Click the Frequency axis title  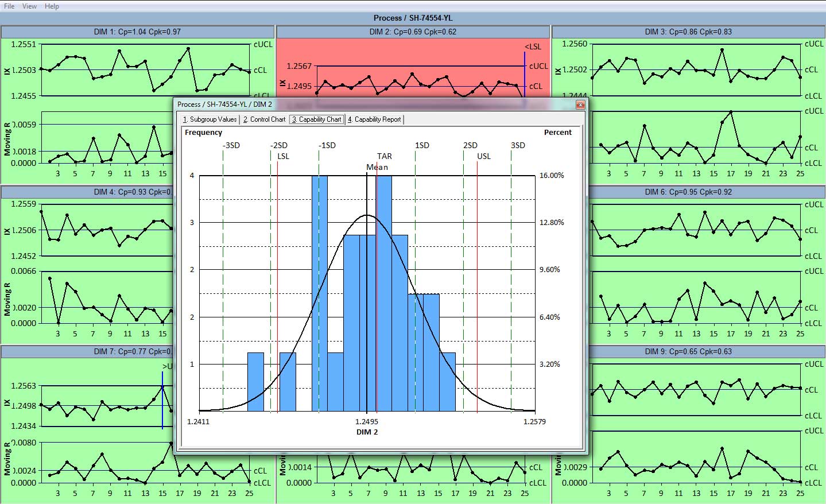(x=203, y=132)
